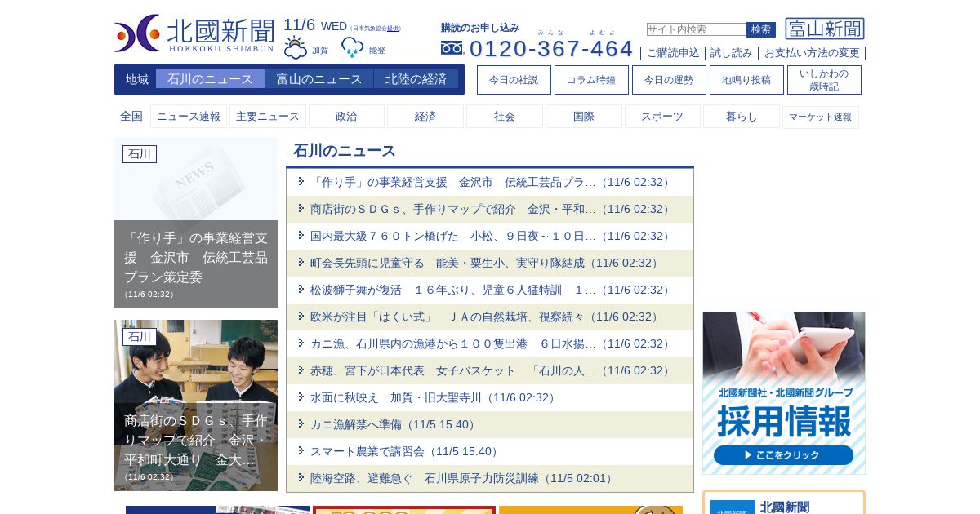
Task: Click the arrow bullet beside スマート農業 article
Action: pos(301,450)
